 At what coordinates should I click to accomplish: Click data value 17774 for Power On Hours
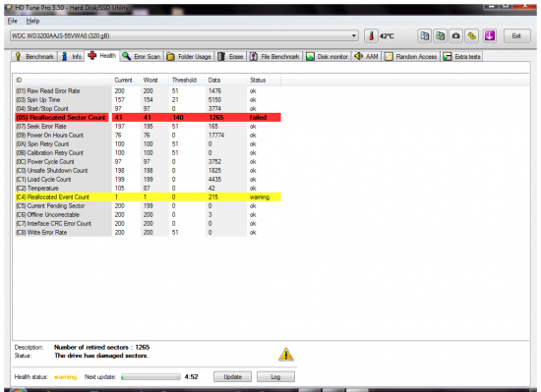[x=216, y=135]
